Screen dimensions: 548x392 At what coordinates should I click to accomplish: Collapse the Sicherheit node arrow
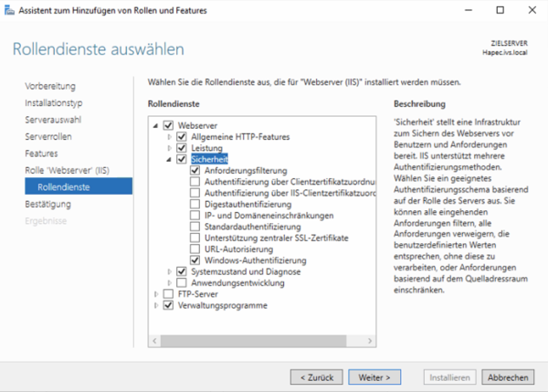point(169,160)
